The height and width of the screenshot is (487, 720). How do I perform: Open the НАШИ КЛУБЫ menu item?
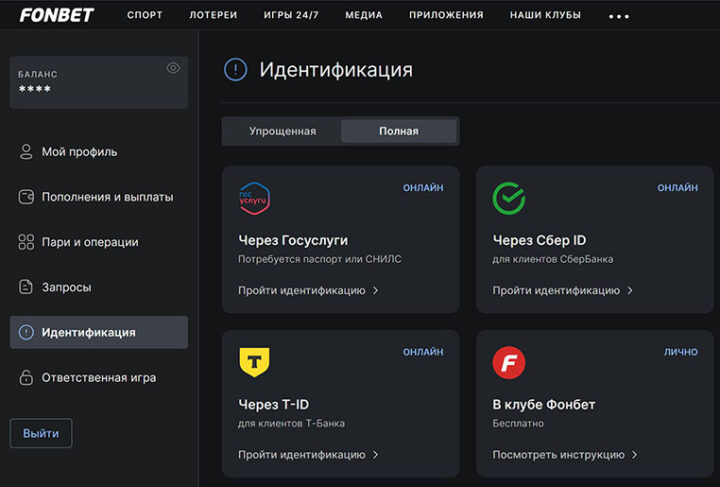tap(545, 15)
